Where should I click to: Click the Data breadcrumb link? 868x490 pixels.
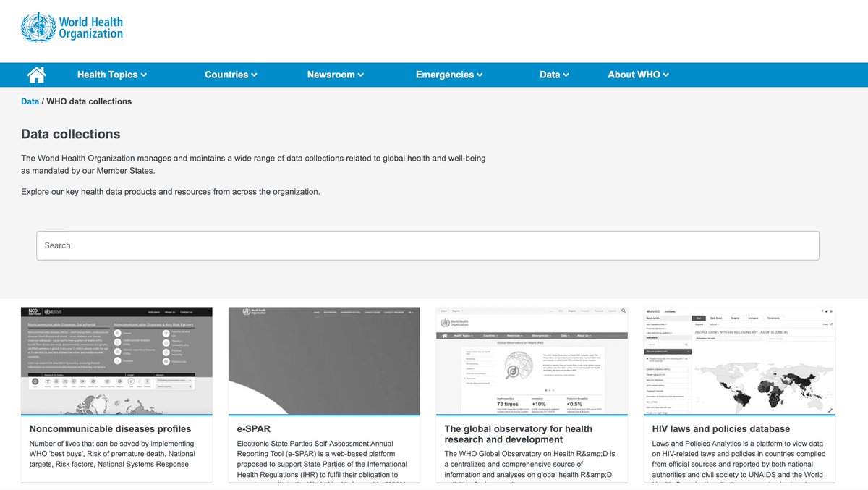pos(30,101)
